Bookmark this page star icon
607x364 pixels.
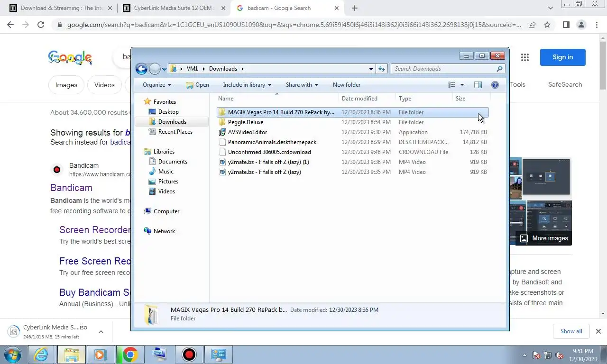pyautogui.click(x=547, y=25)
